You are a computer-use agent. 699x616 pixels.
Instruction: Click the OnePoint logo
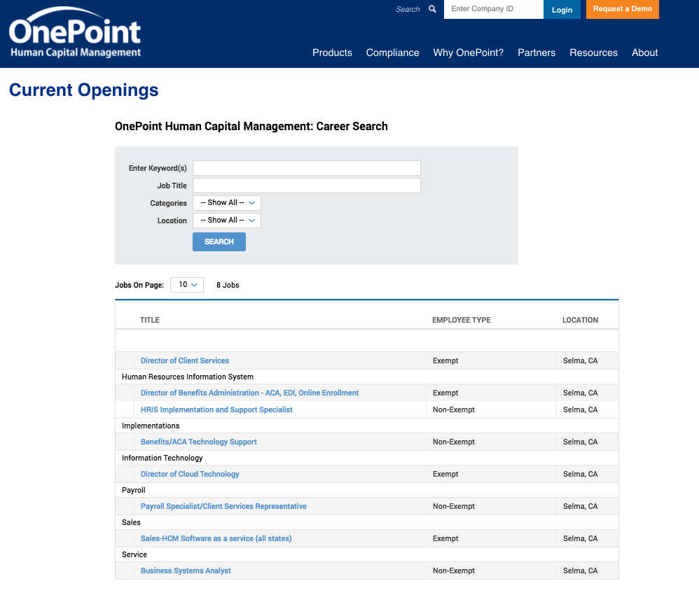(x=74, y=31)
